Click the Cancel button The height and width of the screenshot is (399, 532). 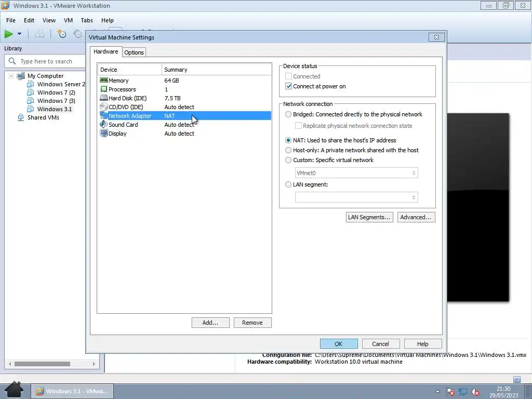381,344
